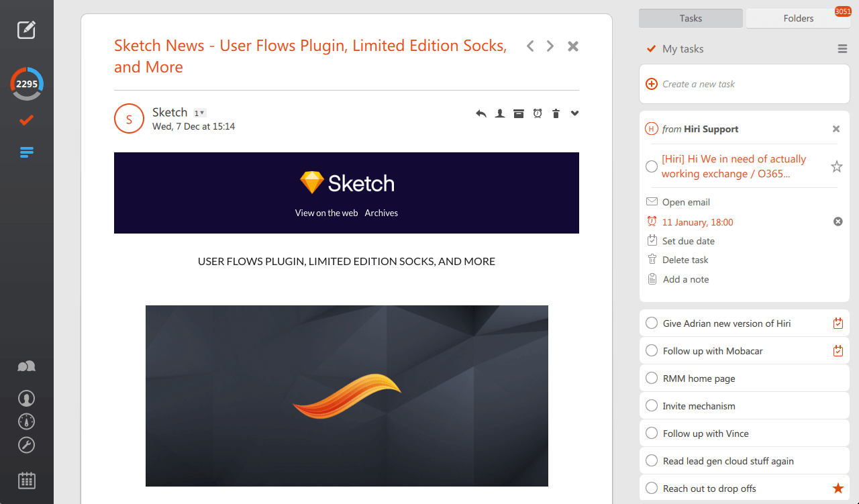Click the Create a new task field
This screenshot has width=859, height=504.
point(744,84)
